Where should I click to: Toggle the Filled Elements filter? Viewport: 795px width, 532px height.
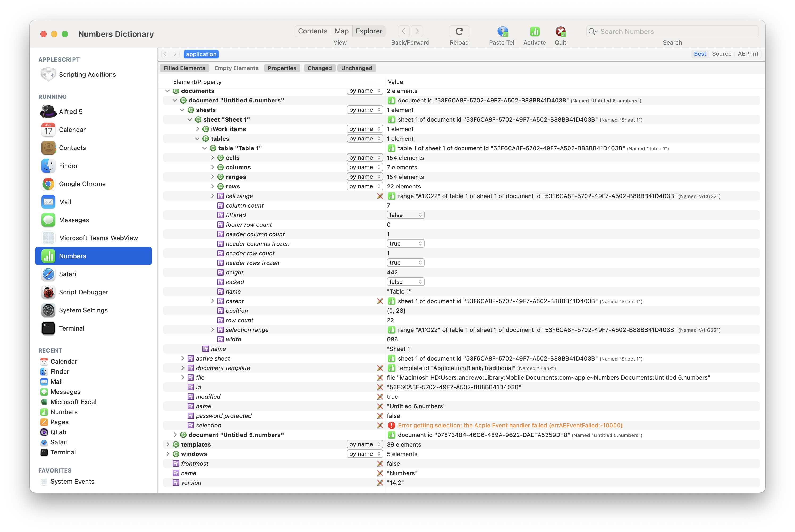point(184,68)
